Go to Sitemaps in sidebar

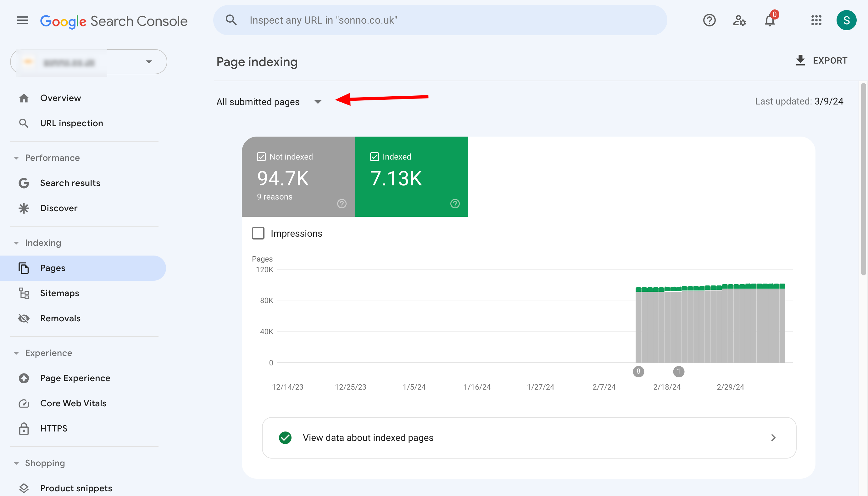coord(59,293)
